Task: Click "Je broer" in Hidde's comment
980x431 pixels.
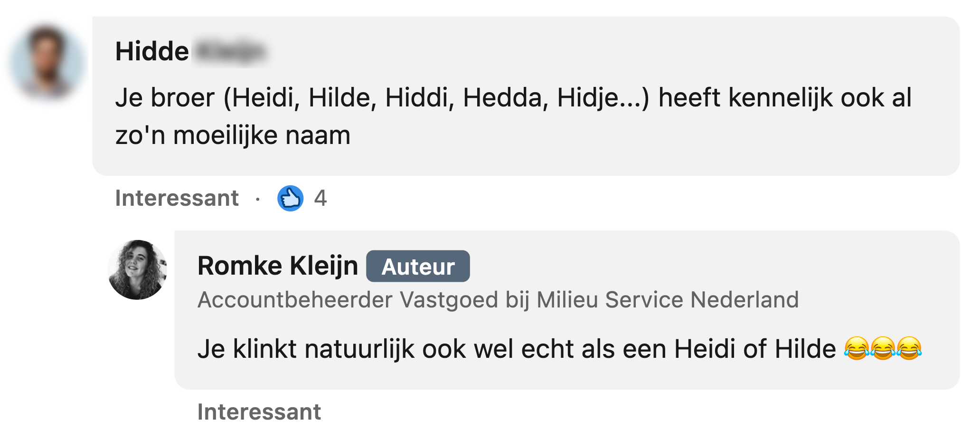Action: (165, 98)
